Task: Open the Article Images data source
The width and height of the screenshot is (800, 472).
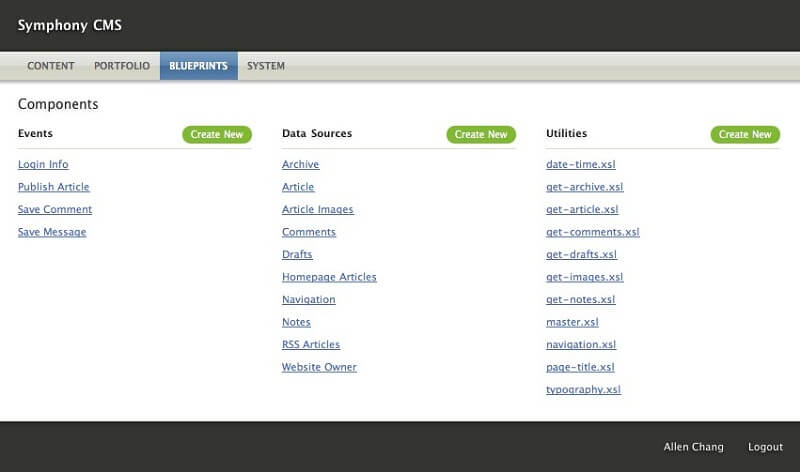Action: (x=317, y=209)
